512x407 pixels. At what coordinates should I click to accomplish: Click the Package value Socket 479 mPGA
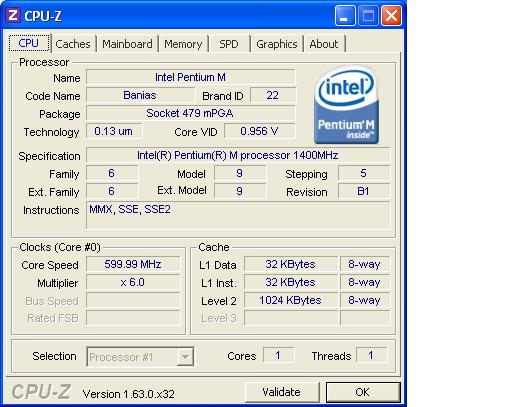pos(191,113)
